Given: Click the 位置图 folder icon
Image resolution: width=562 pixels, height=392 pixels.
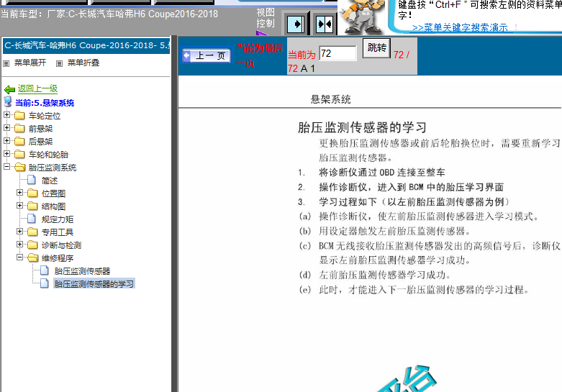Looking at the screenshot, I should tap(32, 193).
